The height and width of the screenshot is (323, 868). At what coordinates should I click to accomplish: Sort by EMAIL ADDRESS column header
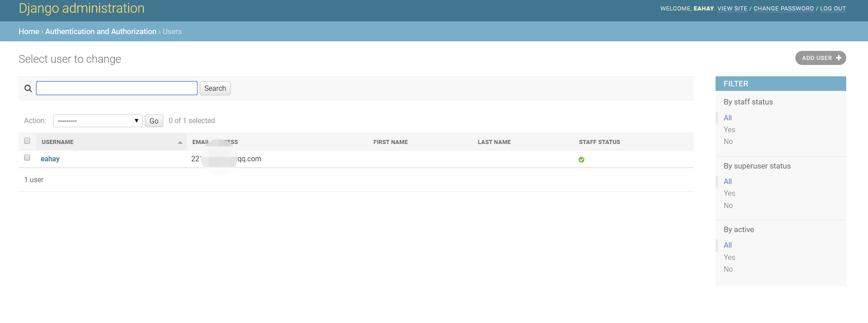(x=215, y=142)
